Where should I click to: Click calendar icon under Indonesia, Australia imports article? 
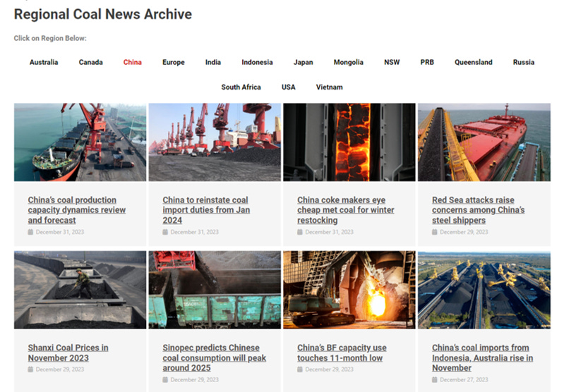[x=435, y=380]
